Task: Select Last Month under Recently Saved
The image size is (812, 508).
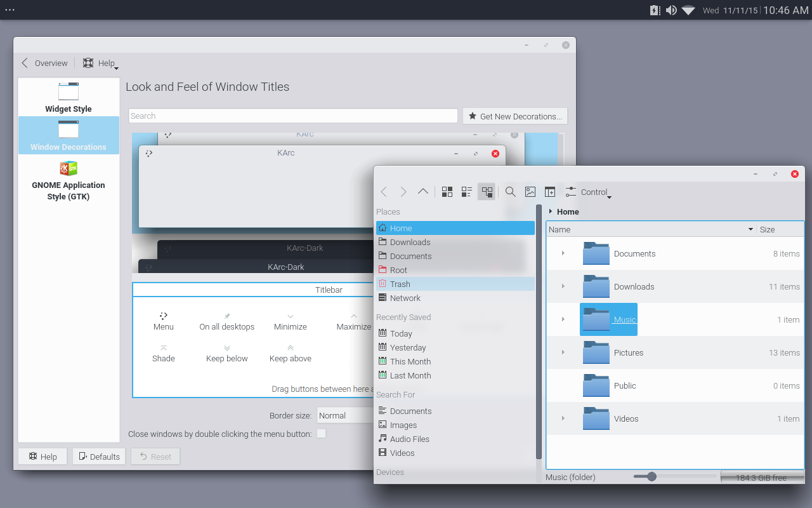Action: click(455, 375)
